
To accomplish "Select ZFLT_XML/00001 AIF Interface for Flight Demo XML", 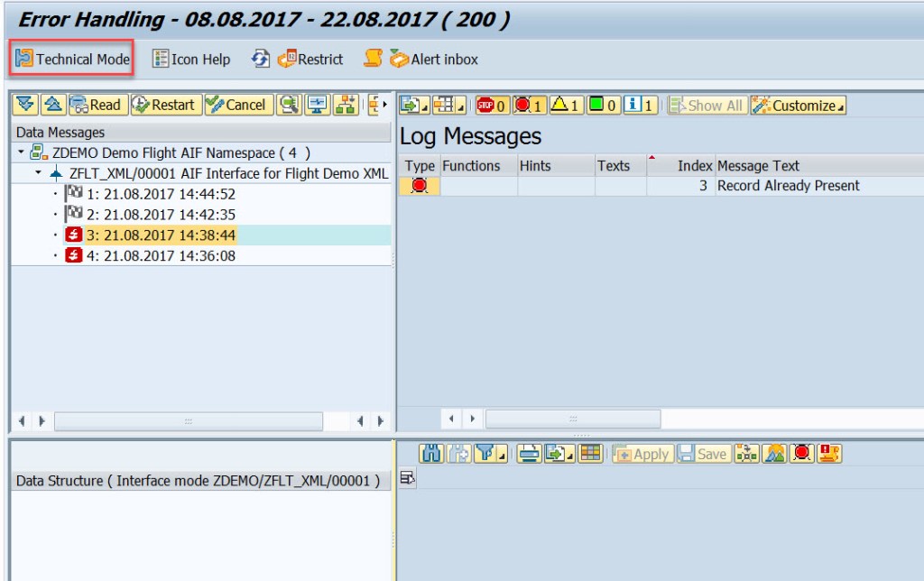I will [228, 173].
